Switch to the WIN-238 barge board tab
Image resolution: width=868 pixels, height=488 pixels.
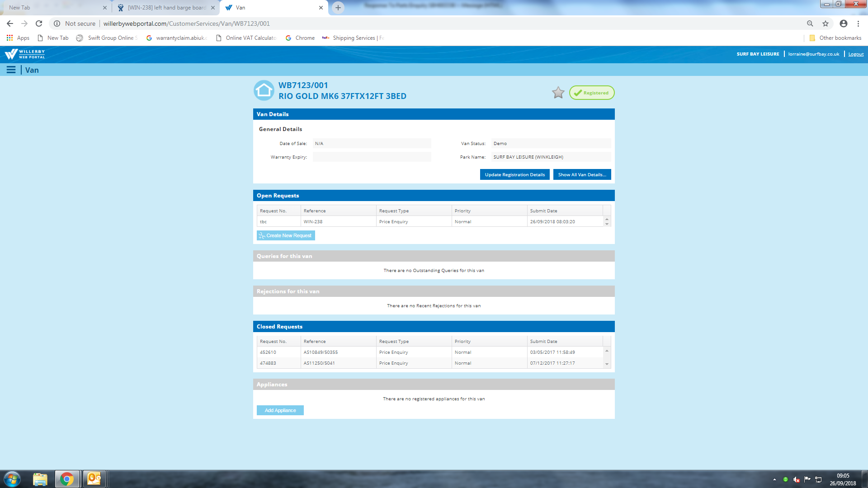pyautogui.click(x=166, y=8)
